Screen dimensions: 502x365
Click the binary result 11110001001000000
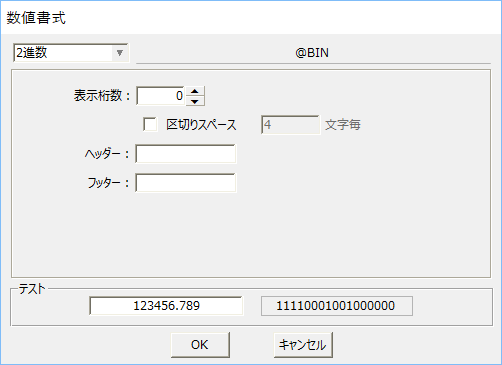337,306
